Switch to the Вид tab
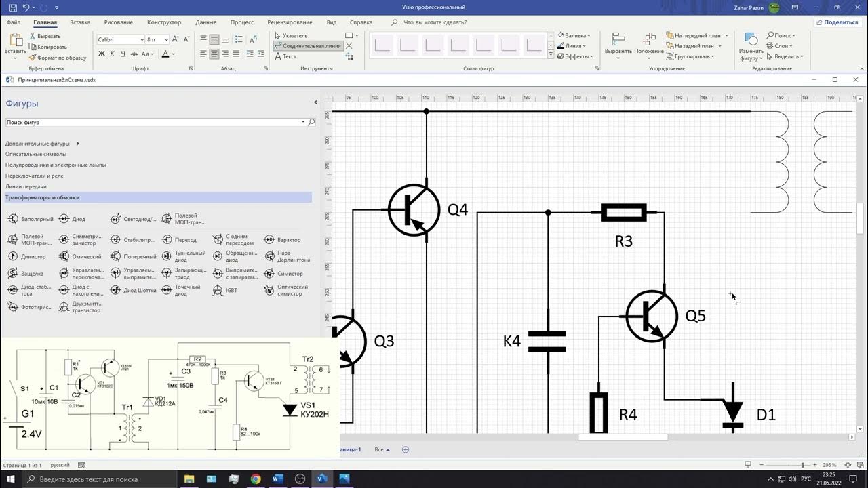 (x=332, y=22)
